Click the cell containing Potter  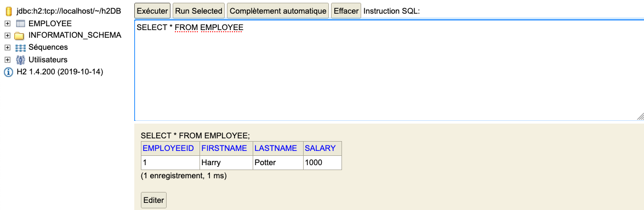pos(278,162)
